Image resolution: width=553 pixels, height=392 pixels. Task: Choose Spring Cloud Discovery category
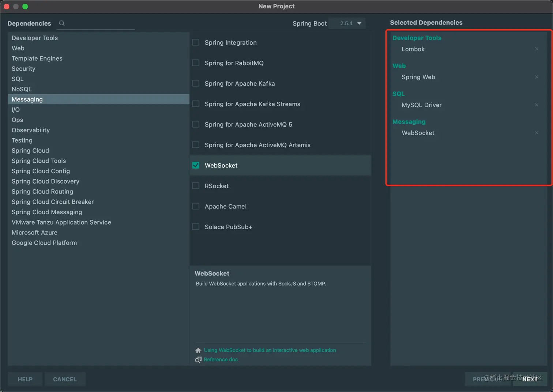(x=99, y=181)
